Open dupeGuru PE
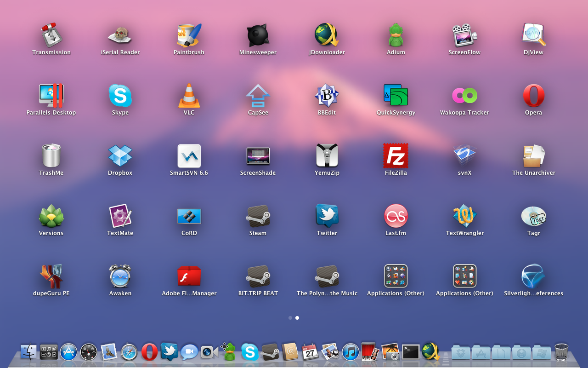 click(x=51, y=276)
